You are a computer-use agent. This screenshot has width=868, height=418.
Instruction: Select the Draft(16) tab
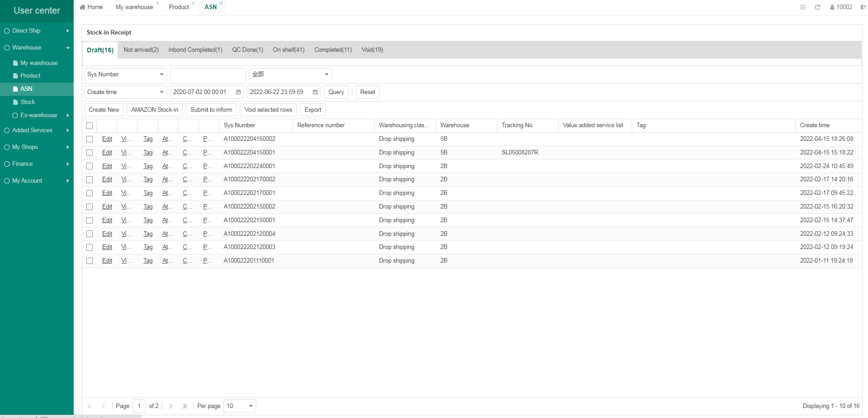click(x=100, y=50)
